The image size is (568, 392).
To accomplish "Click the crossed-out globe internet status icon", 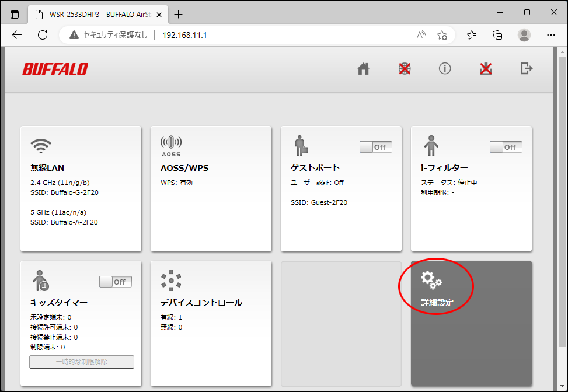I will [x=405, y=68].
